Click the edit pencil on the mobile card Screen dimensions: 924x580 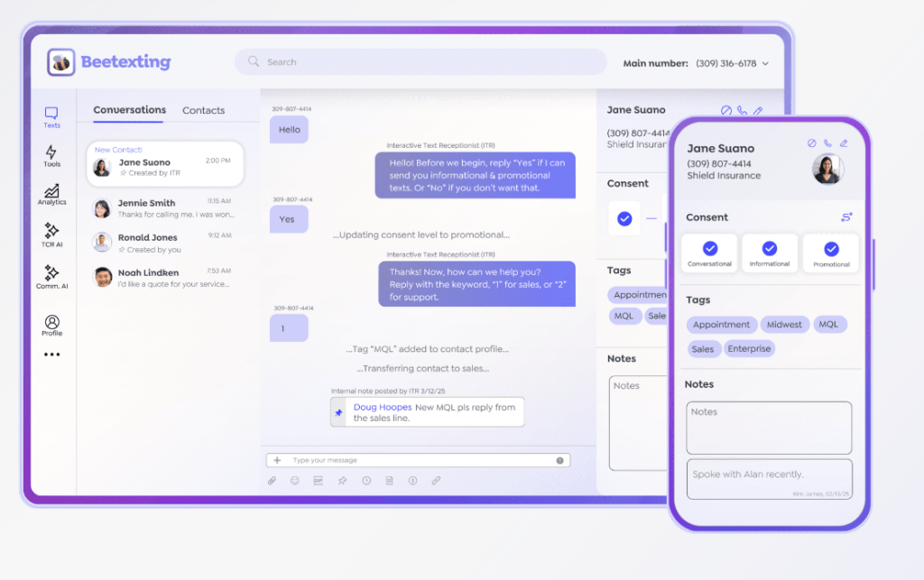click(x=844, y=143)
